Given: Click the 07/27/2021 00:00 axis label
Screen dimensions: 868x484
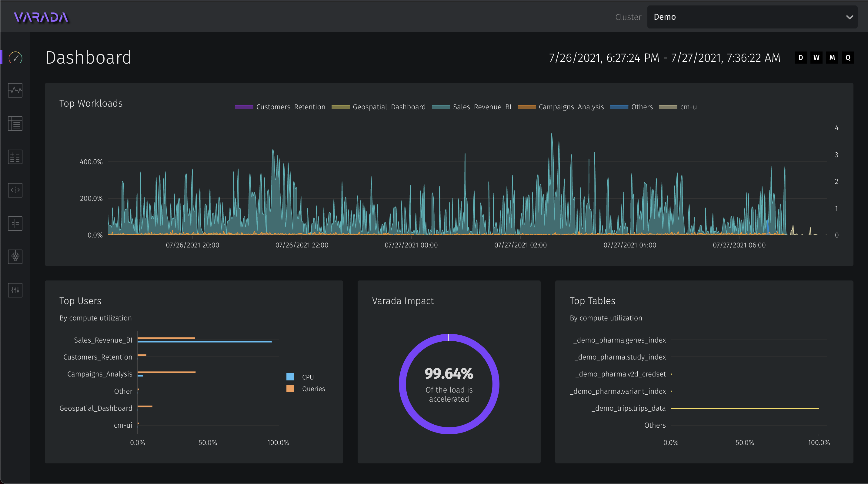Looking at the screenshot, I should click(411, 245).
